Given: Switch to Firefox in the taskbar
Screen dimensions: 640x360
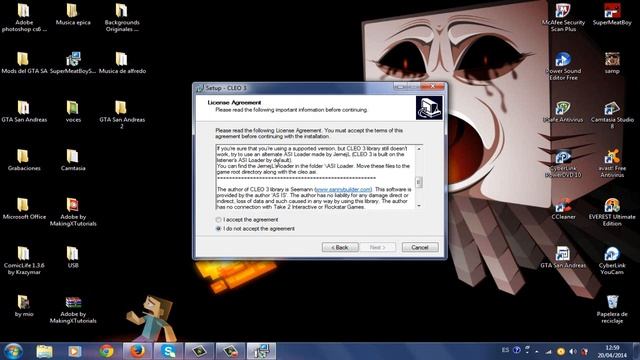Looking at the screenshot, I should click(138, 351).
